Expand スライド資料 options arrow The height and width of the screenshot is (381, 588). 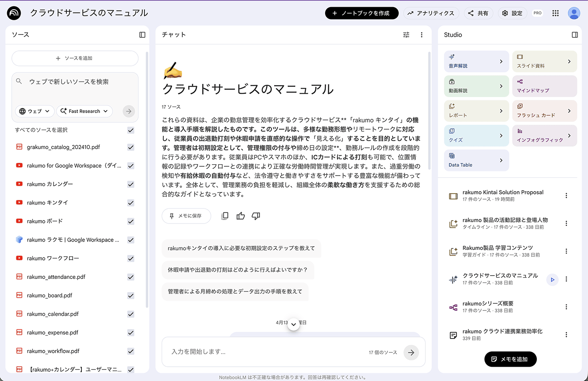coord(569,61)
